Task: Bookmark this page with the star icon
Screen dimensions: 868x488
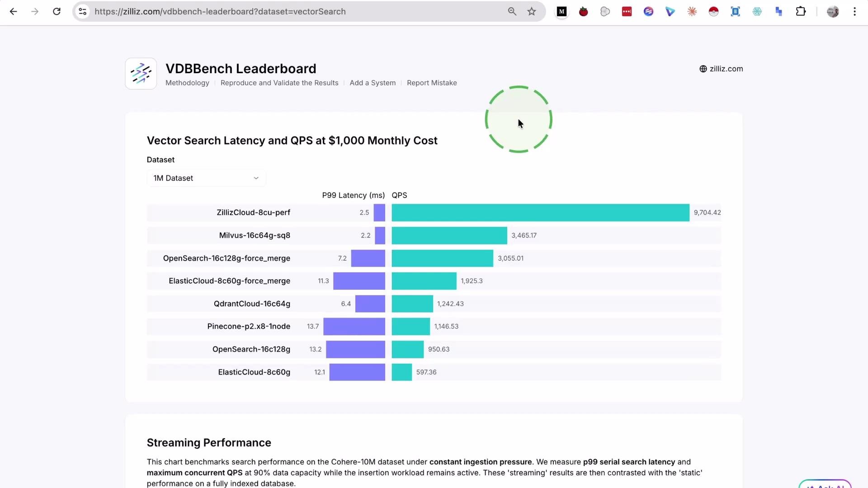Action: point(532,12)
